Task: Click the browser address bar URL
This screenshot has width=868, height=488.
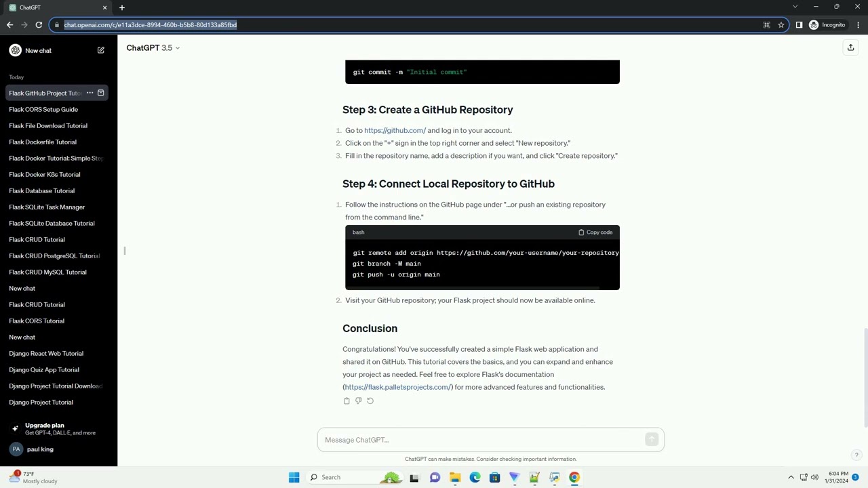Action: 151,25
